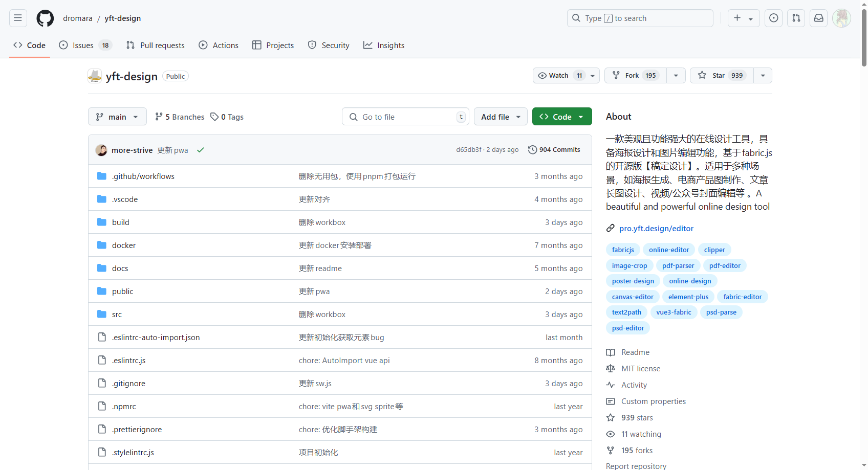Fork the yft-design repository
This screenshot has height=470, width=868.
point(636,75)
